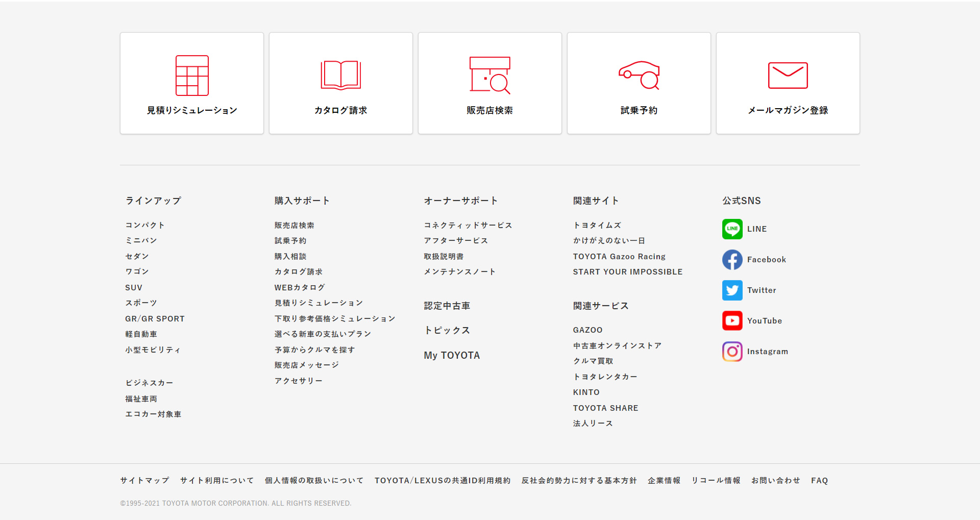
Task: Open FAQ footer link
Action: [820, 481]
